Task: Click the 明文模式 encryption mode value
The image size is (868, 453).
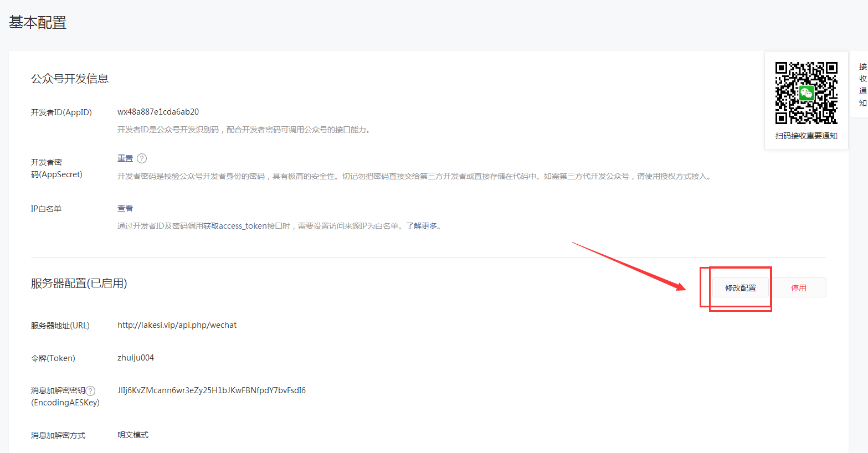Action: click(x=133, y=435)
